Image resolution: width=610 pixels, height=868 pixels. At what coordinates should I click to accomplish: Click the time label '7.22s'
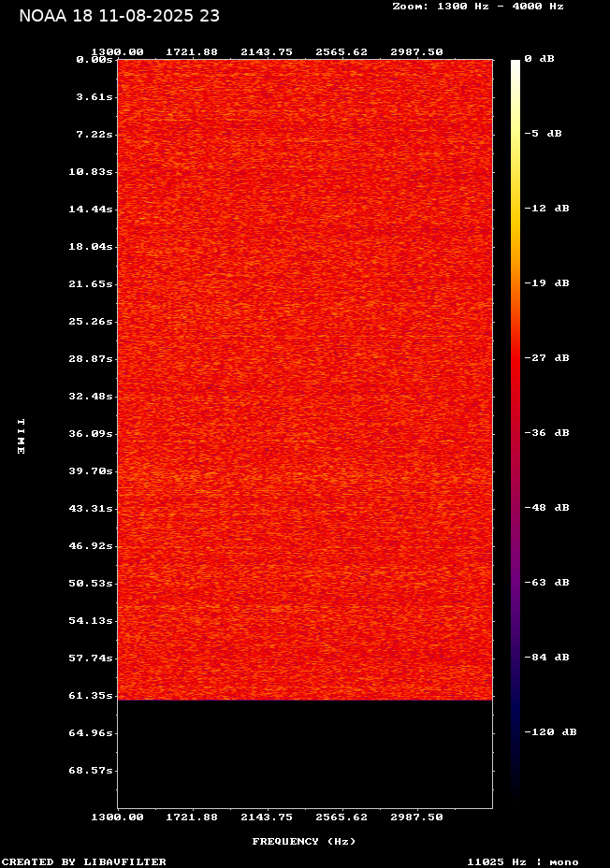pyautogui.click(x=94, y=135)
